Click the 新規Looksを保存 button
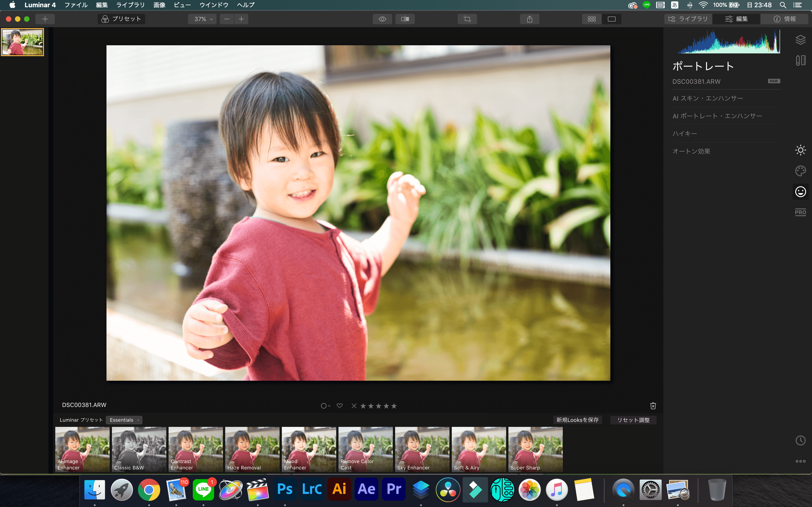The image size is (812, 507). (577, 420)
